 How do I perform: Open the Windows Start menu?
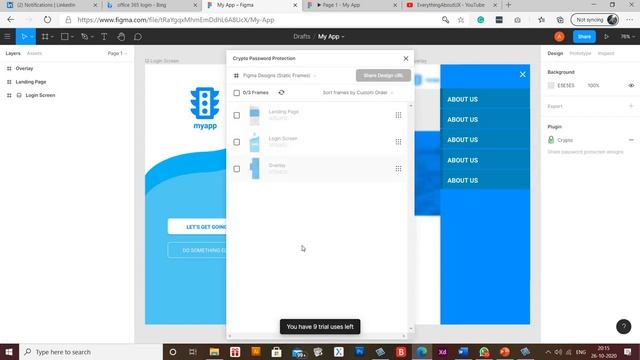pos(9,352)
